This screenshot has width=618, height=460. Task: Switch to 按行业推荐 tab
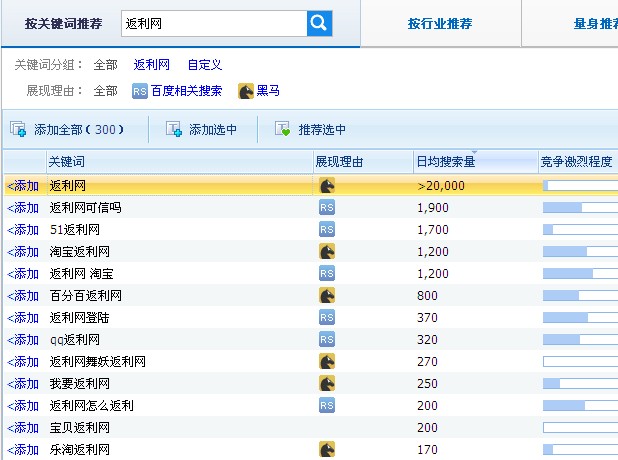point(440,23)
